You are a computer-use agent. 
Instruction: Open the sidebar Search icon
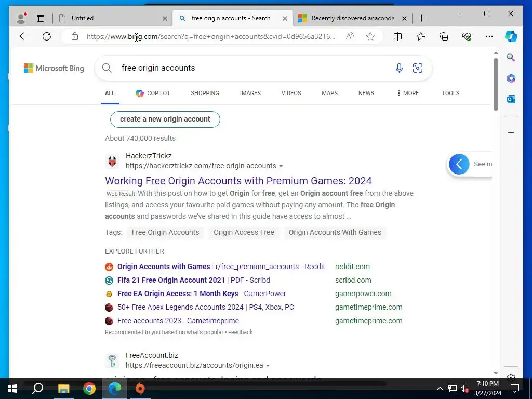(x=511, y=57)
